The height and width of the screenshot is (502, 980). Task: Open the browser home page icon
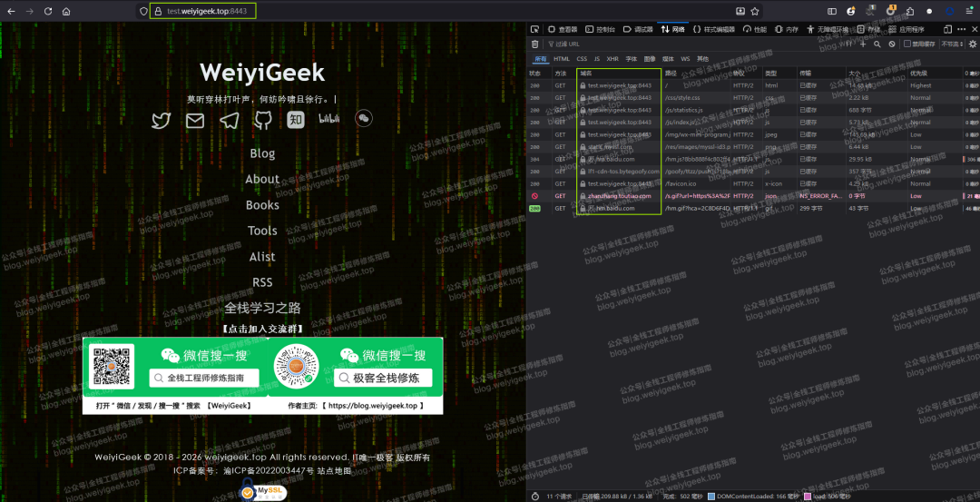click(66, 11)
